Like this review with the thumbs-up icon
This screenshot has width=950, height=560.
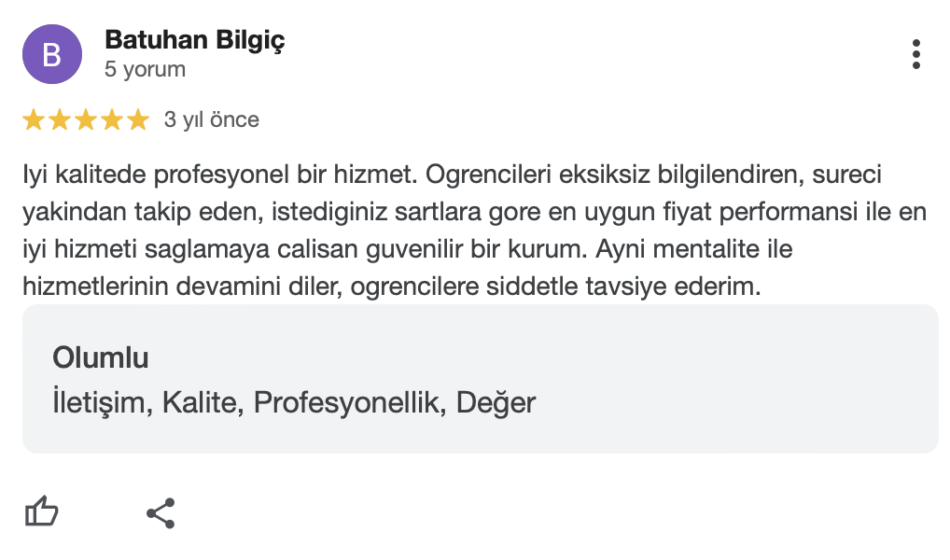click(41, 512)
